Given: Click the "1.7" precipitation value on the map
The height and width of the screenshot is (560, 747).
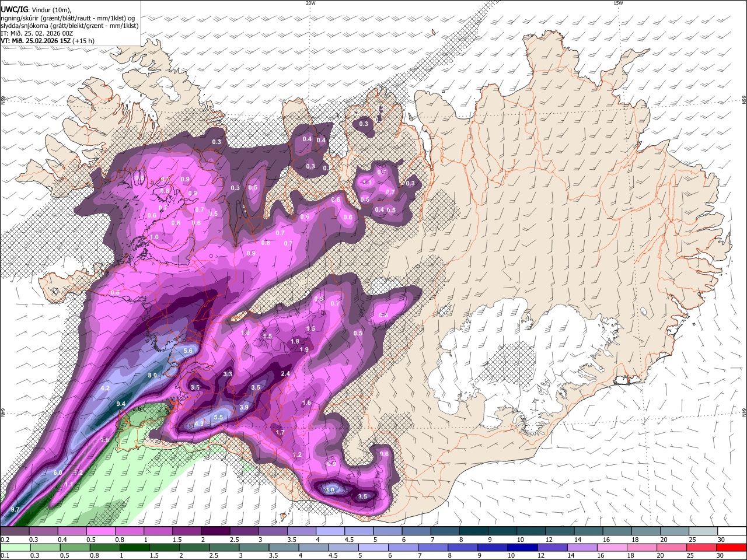Looking at the screenshot, I should 280,432.
